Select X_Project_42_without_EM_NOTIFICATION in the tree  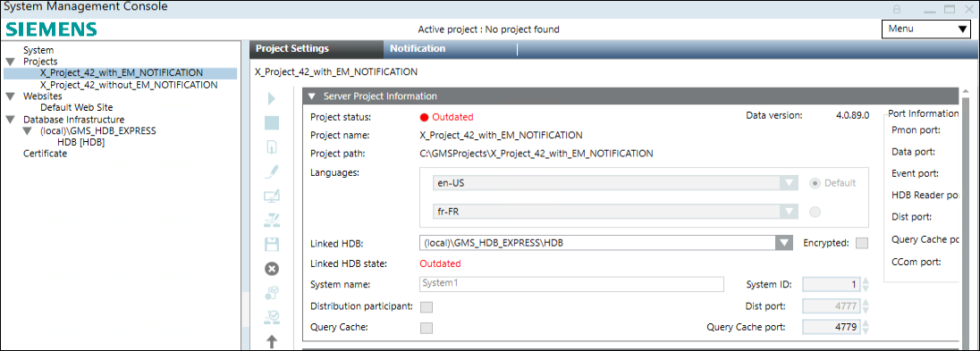coord(129,85)
